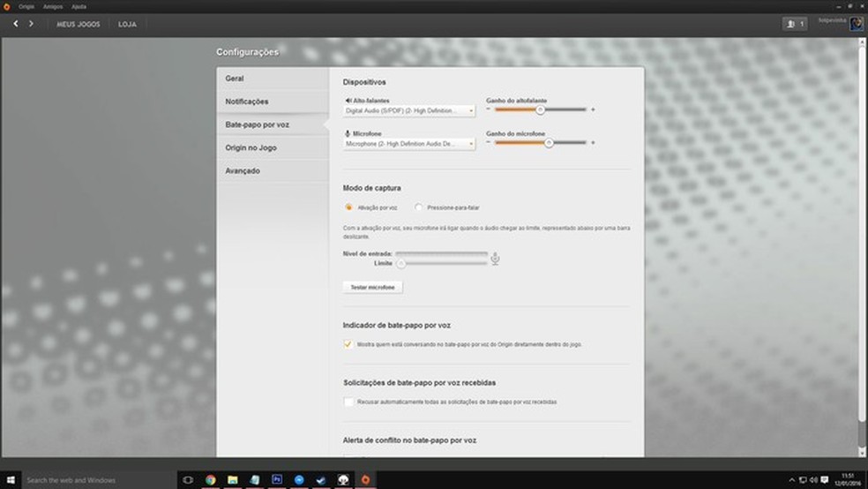Image resolution: width=868 pixels, height=489 pixels.
Task: Show hidden system tray icons
Action: pyautogui.click(x=791, y=480)
